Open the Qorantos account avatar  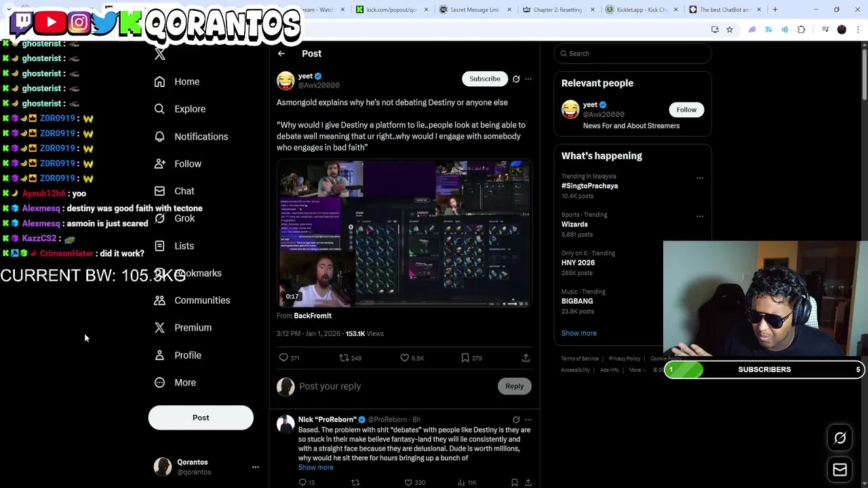[x=163, y=466]
